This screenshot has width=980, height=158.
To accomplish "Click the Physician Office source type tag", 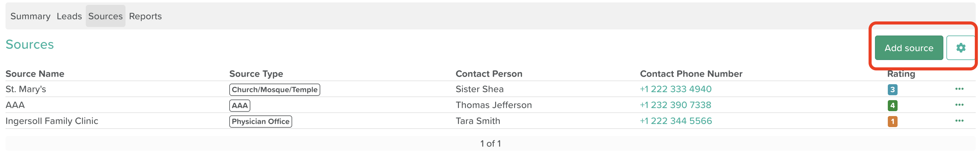I will (261, 121).
